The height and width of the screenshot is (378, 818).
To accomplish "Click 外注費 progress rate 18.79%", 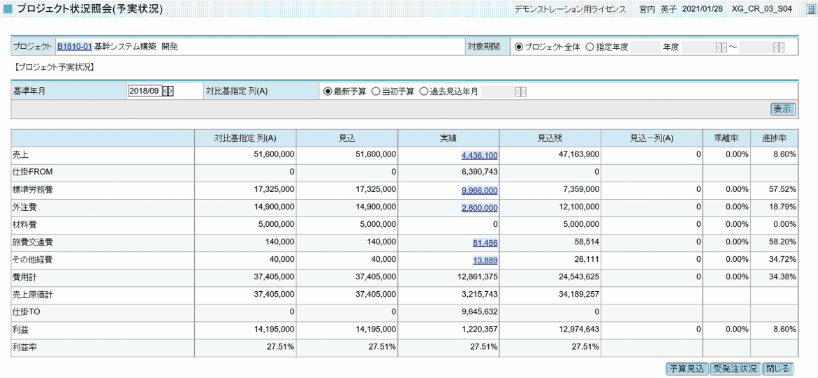I will 784,208.
